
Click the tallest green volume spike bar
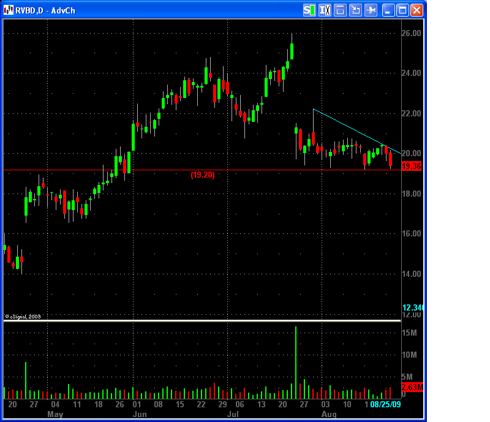(x=296, y=363)
